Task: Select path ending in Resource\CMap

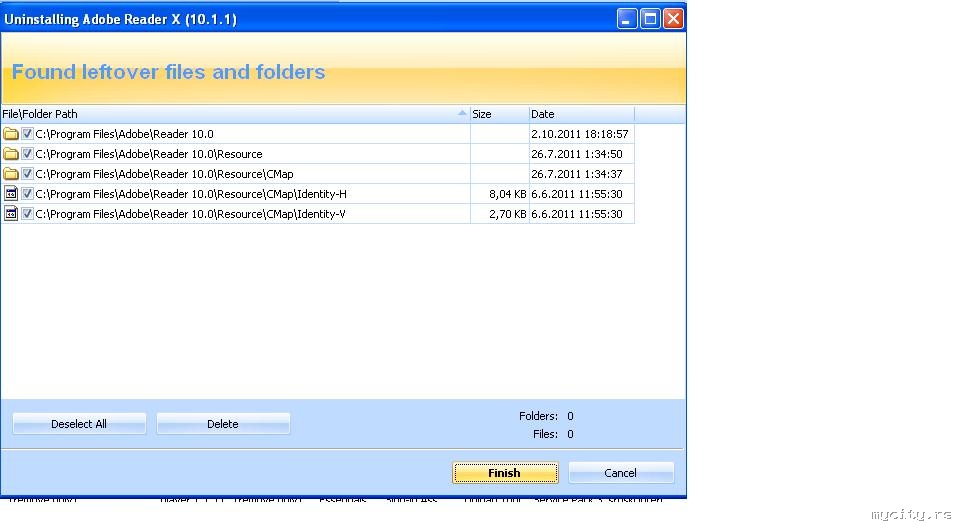Action: pos(164,174)
